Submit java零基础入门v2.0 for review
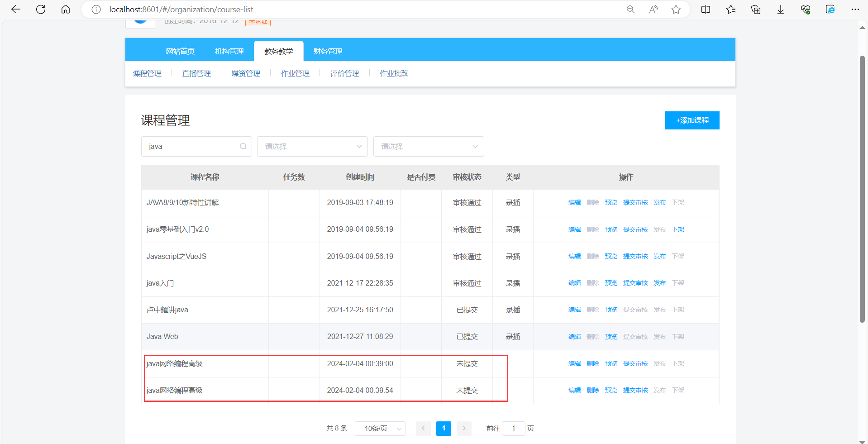The image size is (868, 444). [635, 229]
